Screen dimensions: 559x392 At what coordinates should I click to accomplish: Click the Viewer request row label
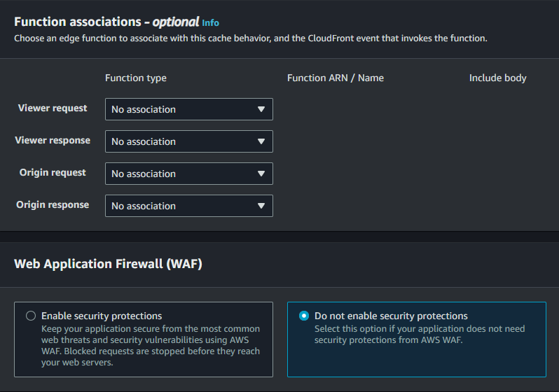53,108
